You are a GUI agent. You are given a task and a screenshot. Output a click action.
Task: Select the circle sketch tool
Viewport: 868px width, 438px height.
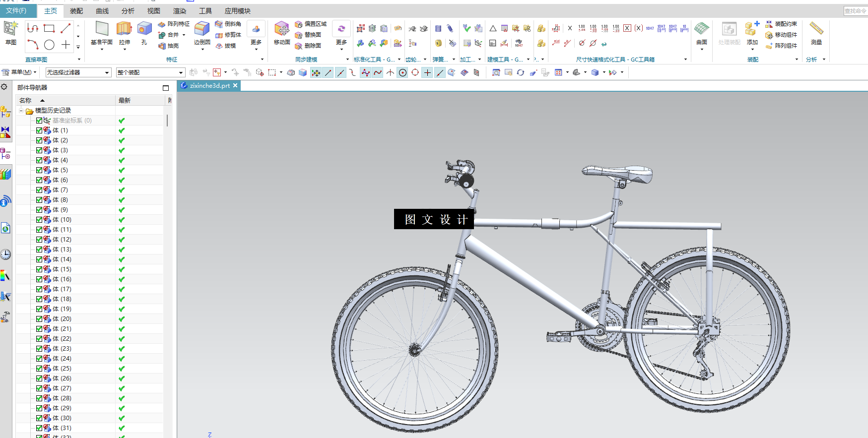coord(49,45)
